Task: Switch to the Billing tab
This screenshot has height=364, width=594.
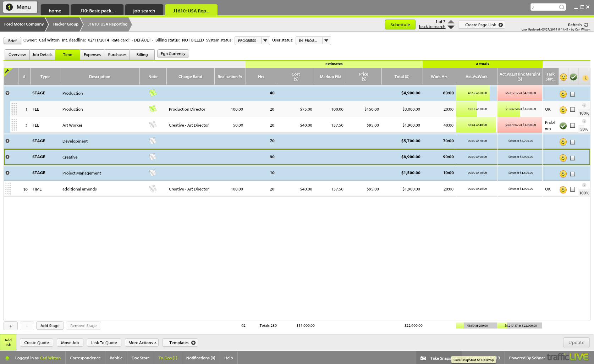Action: click(x=142, y=55)
